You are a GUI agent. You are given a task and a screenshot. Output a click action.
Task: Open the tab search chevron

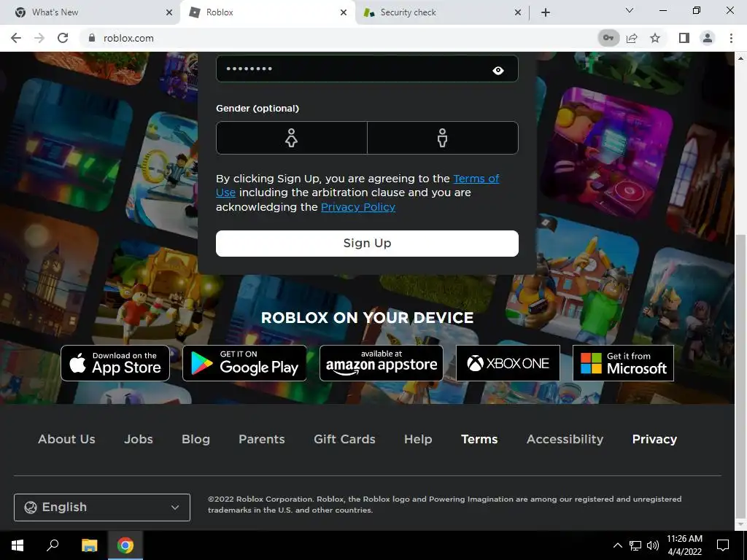point(630,10)
